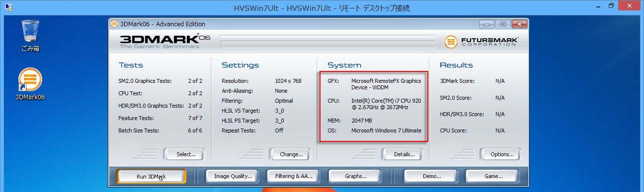This screenshot has height=192, width=644.
Task: Click the 'HLSL PS Target:' label
Action: click(241, 121)
